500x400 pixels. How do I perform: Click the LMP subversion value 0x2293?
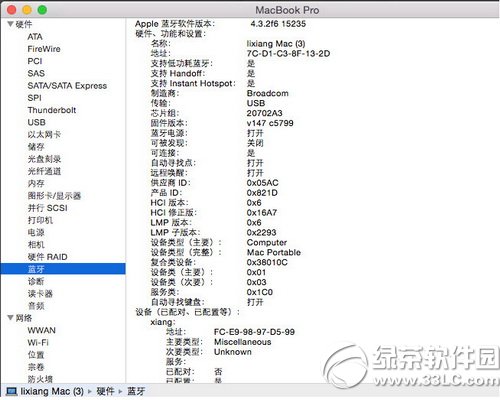(x=262, y=232)
